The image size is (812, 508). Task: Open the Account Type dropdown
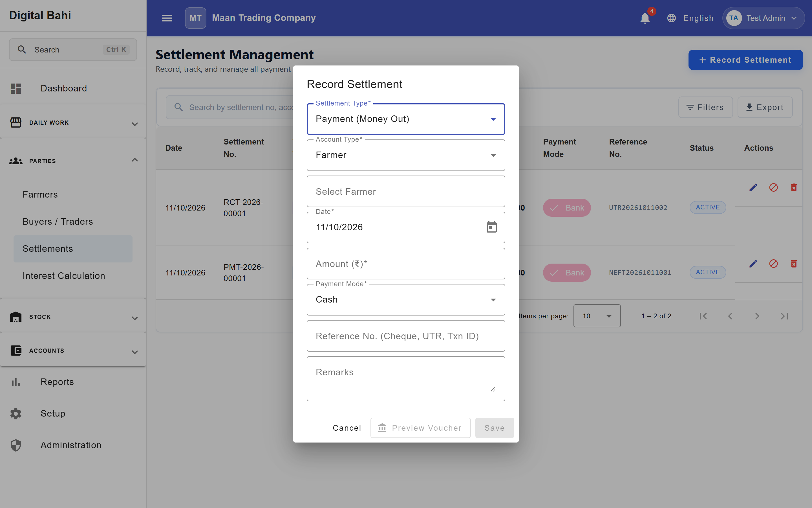coord(406,155)
